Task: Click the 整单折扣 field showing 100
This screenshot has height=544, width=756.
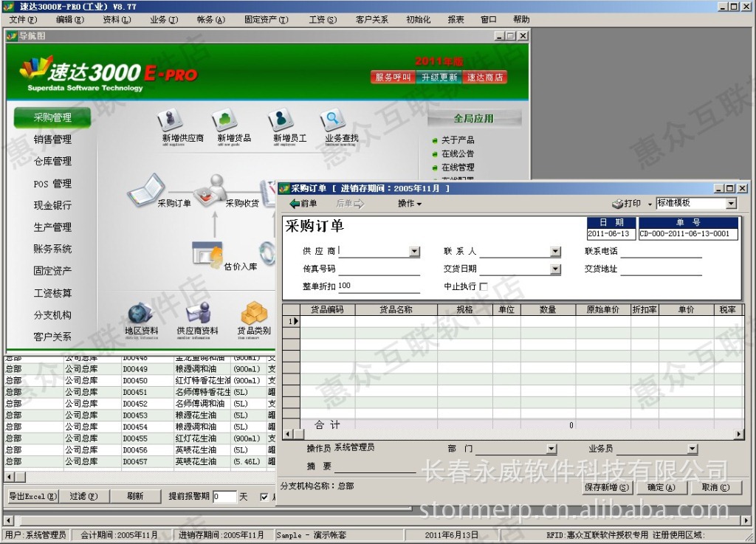Action: coord(379,286)
